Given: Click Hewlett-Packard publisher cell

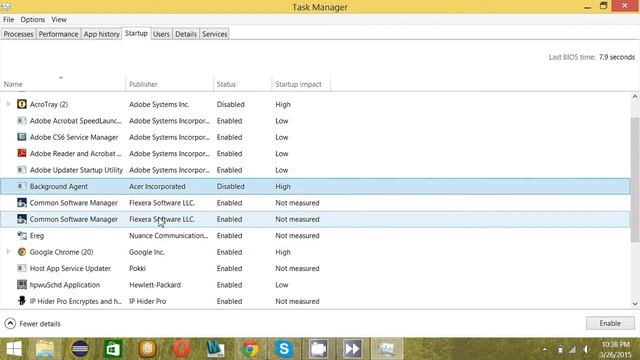Looking at the screenshot, I should [155, 284].
